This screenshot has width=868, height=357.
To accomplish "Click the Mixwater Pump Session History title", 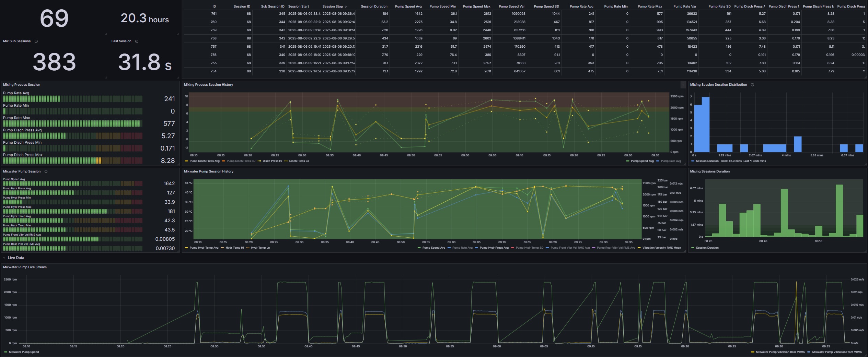I will coord(208,171).
